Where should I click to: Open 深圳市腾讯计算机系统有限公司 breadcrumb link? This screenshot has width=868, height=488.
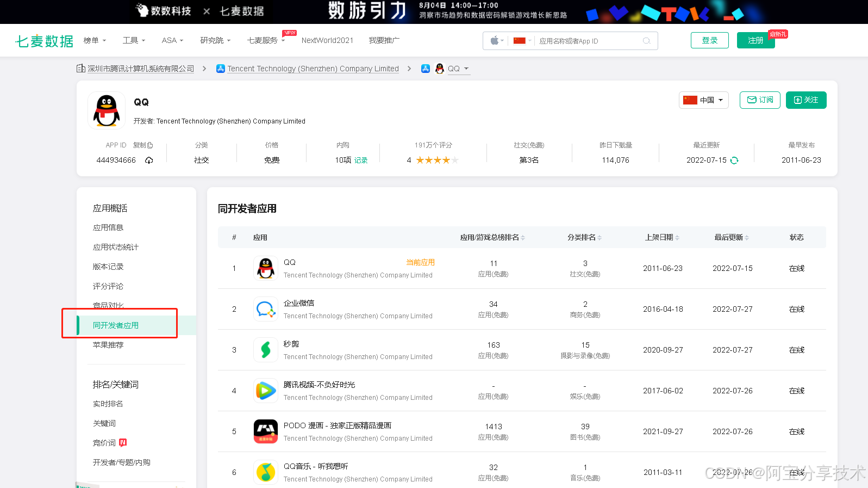click(x=141, y=69)
